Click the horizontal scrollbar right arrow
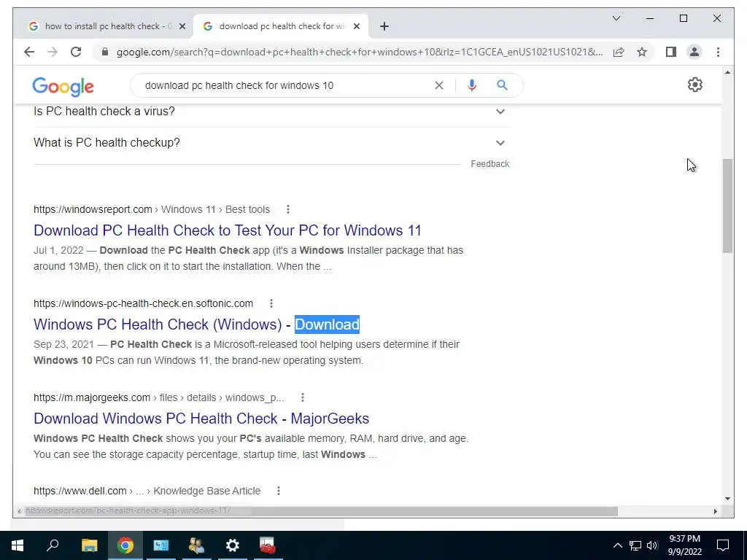Screen dimensions: 747x560 click(715, 511)
